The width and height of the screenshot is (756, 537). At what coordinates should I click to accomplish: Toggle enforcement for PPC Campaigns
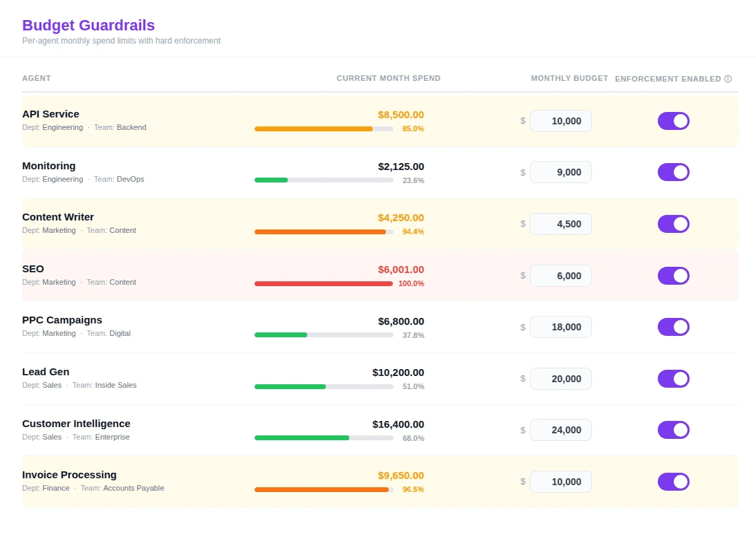(x=674, y=327)
